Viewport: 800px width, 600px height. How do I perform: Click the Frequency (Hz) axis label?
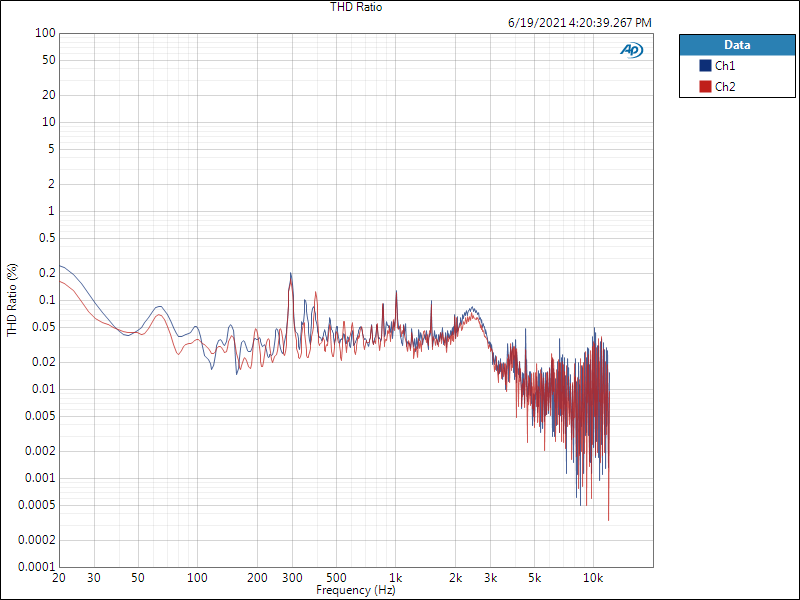point(356,591)
